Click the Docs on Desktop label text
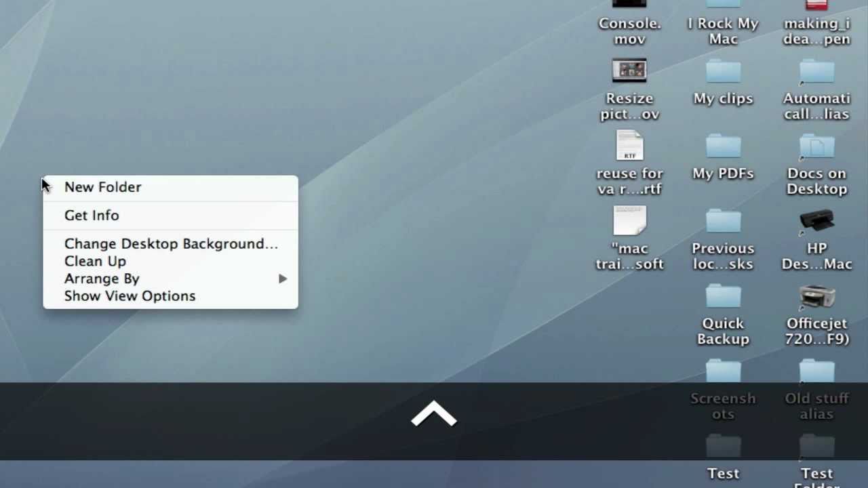The width and height of the screenshot is (868, 488). (x=816, y=182)
